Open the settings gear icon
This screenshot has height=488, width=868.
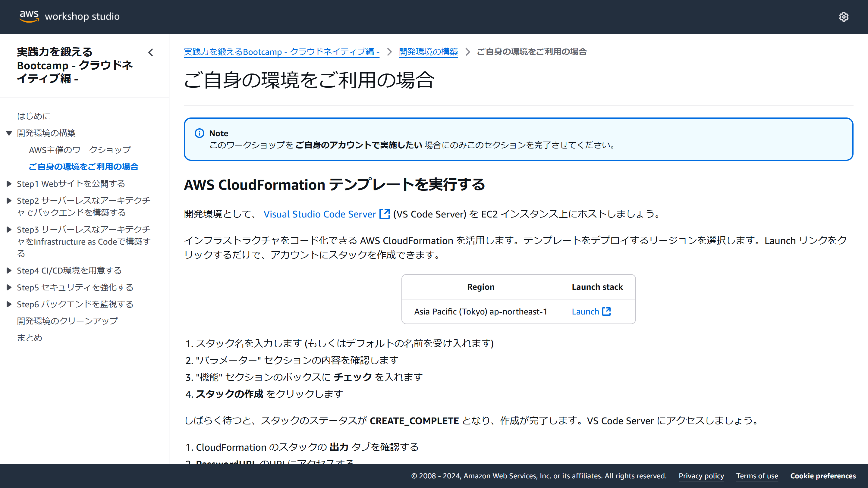click(843, 17)
